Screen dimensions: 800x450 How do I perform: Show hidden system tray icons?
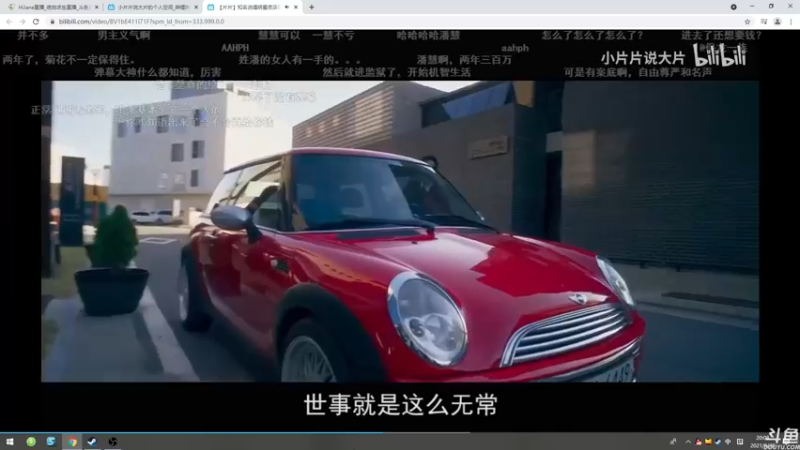pos(688,442)
